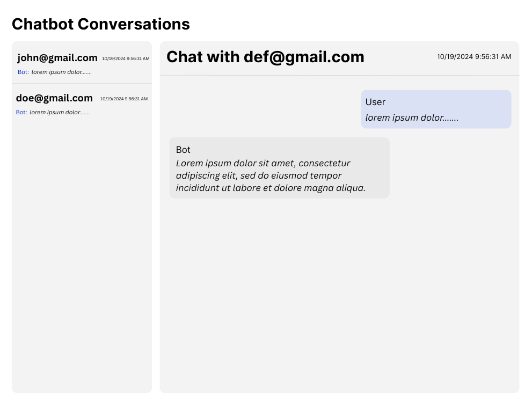Select Bot preview under john@gmail.com
The width and height of the screenshot is (532, 412).
point(55,72)
